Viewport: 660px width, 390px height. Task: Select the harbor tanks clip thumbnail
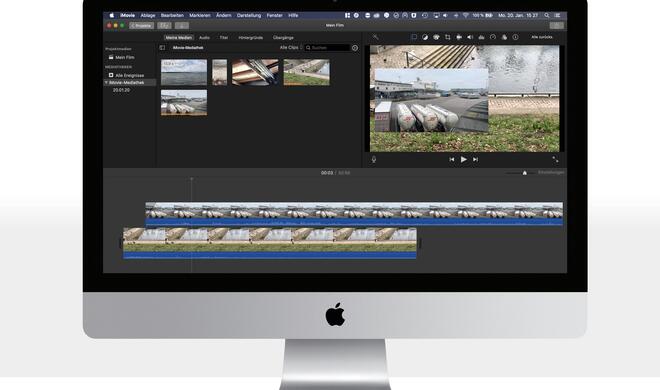(184, 102)
